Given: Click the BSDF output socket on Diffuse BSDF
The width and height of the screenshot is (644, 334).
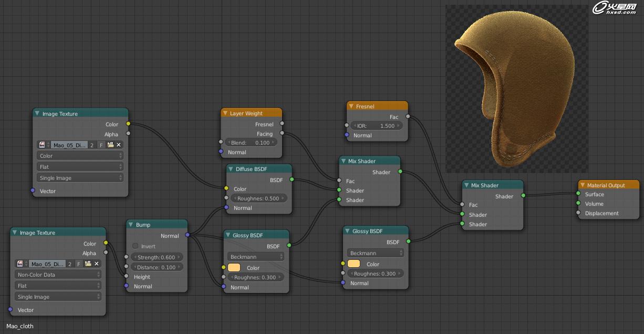Looking at the screenshot, I should tap(292, 179).
